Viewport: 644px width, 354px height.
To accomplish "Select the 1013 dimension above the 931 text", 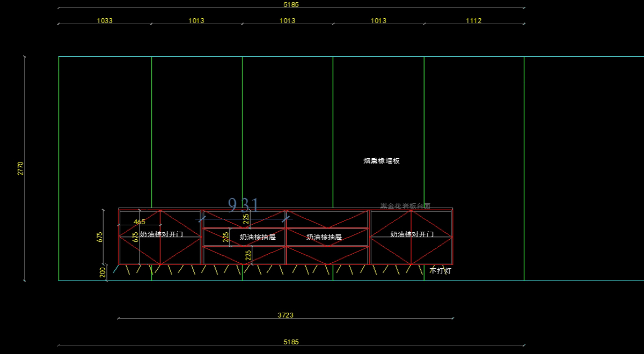I will [x=287, y=21].
